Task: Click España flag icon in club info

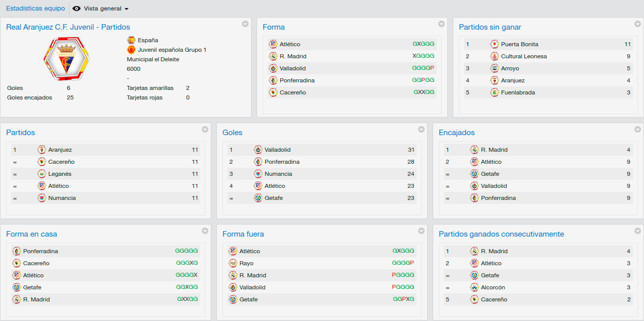Action: point(131,40)
